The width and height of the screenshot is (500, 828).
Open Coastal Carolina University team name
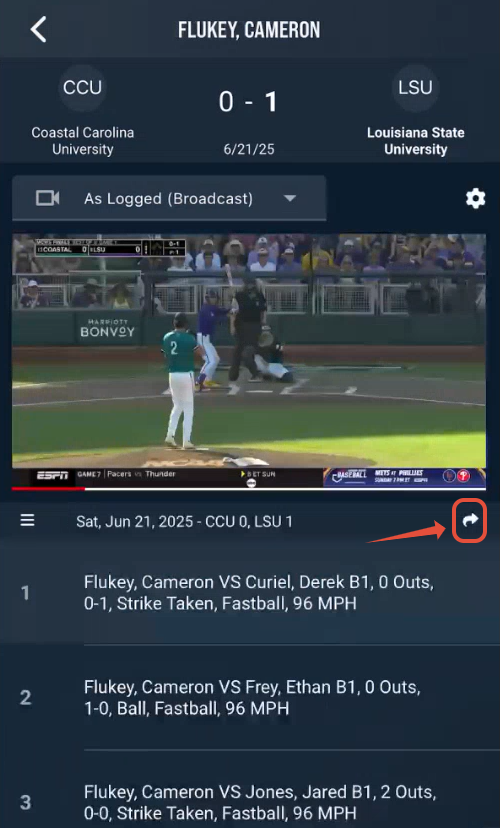(82, 141)
